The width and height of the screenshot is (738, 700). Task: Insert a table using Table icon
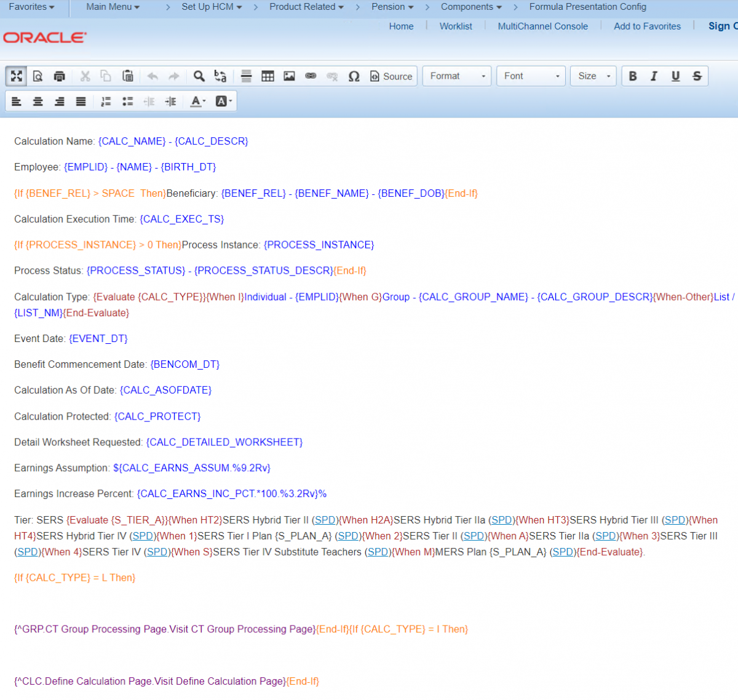click(x=268, y=76)
